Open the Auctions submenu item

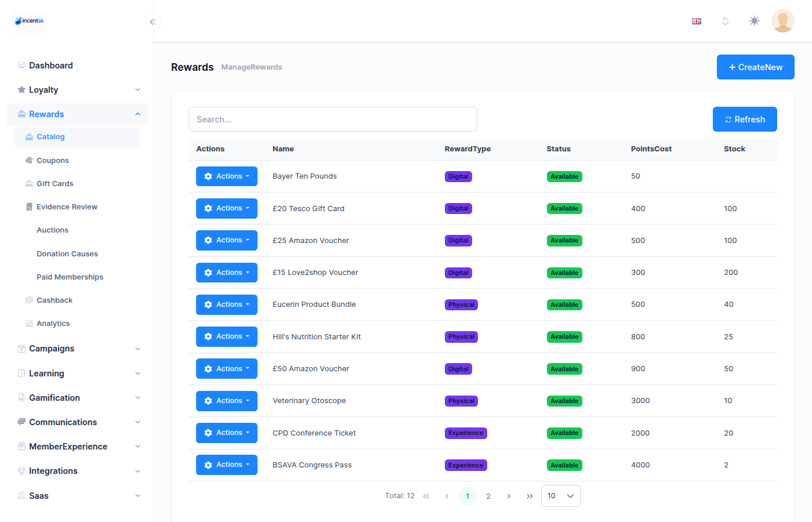click(x=77, y=230)
